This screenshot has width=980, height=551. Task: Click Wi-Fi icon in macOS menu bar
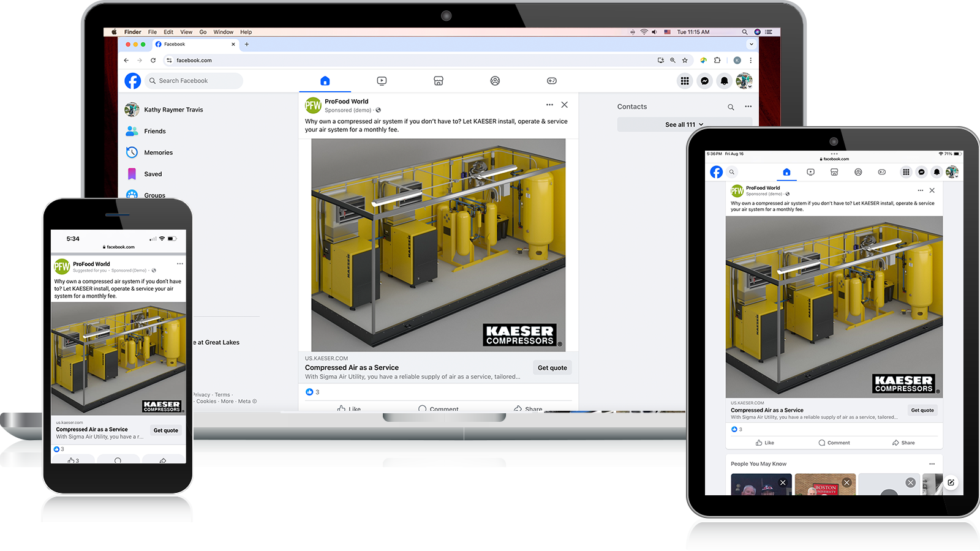click(x=644, y=32)
